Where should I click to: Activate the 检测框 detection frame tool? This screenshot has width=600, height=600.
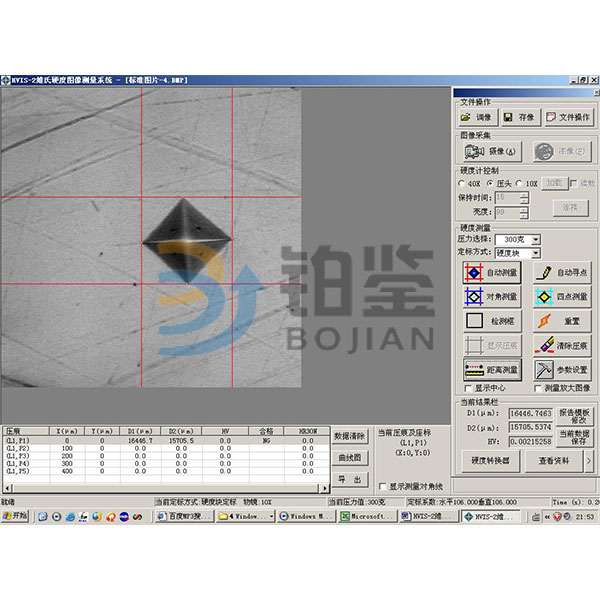pos(492,321)
